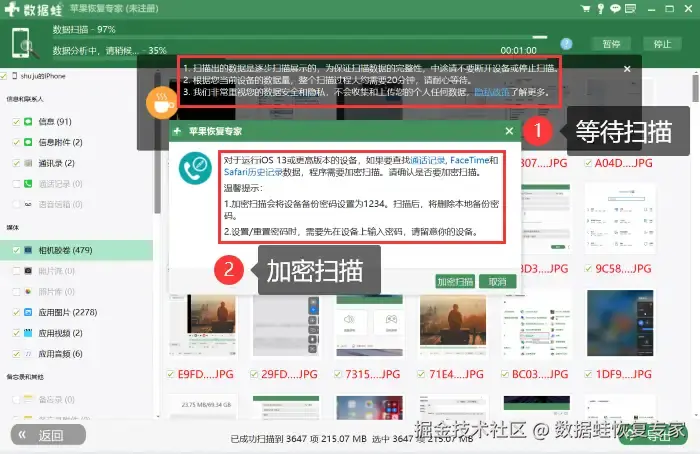700x454 pixels.
Task: Open the title bar menu list icon
Action: 630,8
